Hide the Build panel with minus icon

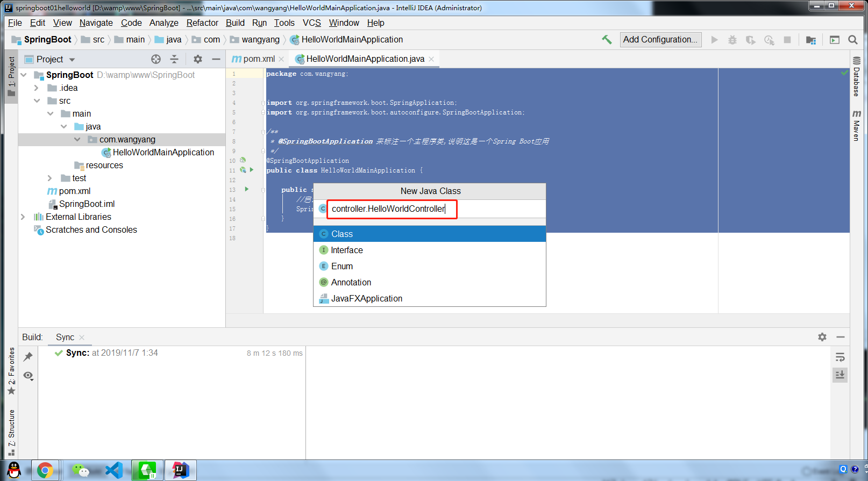tap(841, 337)
